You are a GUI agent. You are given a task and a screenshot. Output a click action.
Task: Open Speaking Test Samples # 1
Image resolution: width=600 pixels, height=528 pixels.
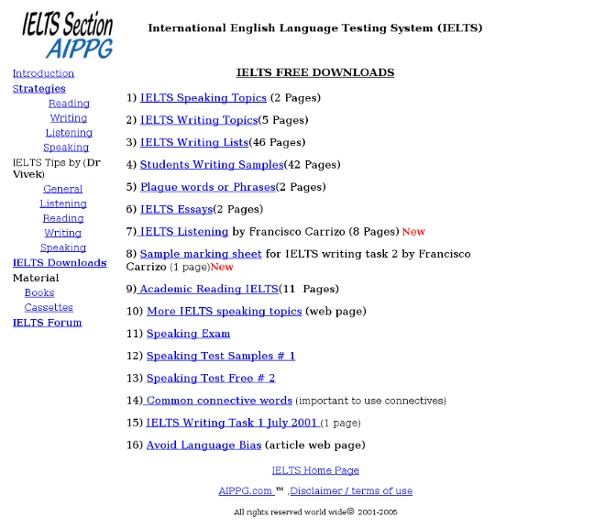pos(221,356)
